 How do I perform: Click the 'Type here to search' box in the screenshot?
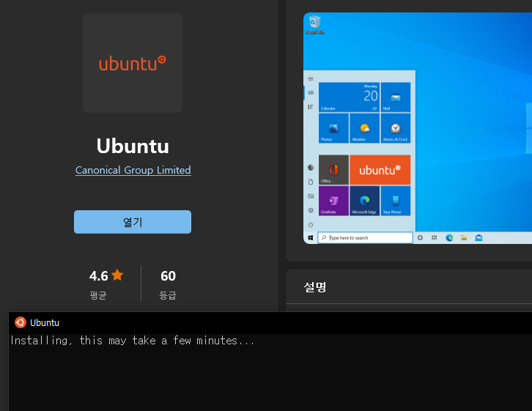click(365, 237)
